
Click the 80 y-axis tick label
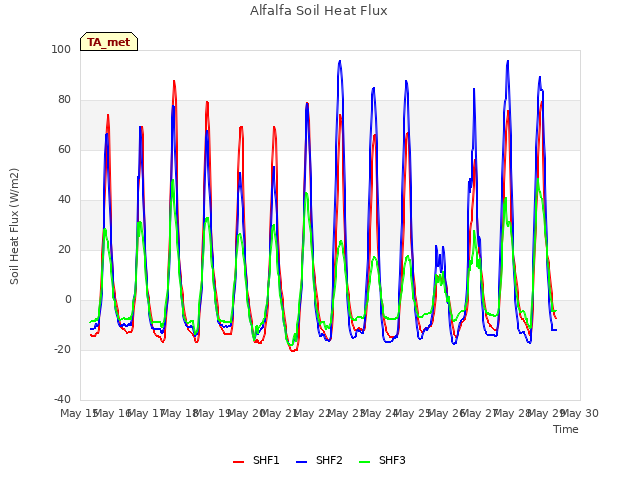coord(64,100)
